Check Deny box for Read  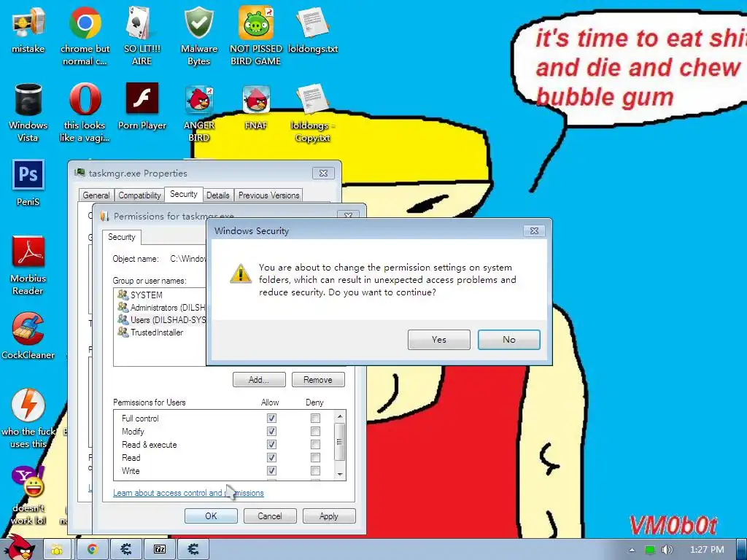pos(315,458)
